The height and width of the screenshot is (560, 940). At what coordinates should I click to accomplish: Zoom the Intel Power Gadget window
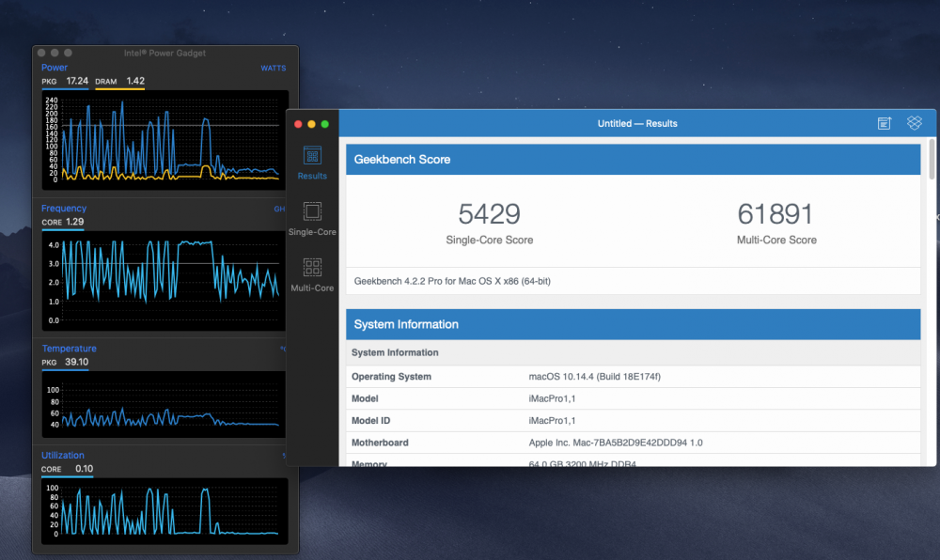pyautogui.click(x=68, y=53)
